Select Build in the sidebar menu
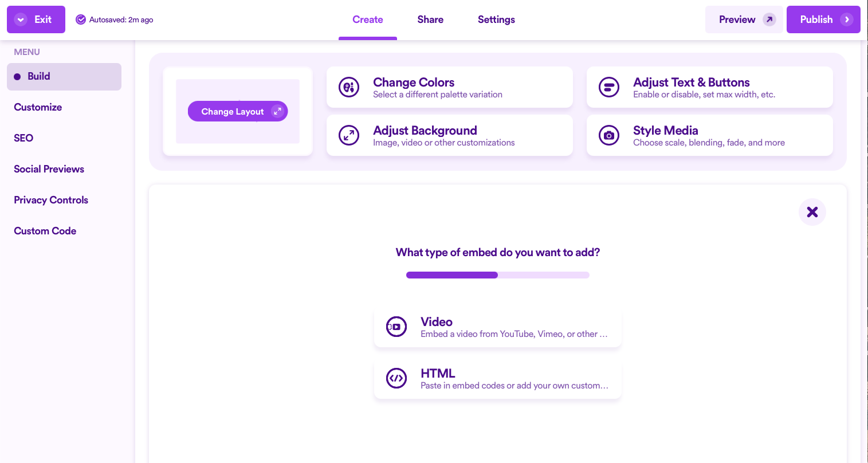The image size is (868, 463). [x=64, y=77]
